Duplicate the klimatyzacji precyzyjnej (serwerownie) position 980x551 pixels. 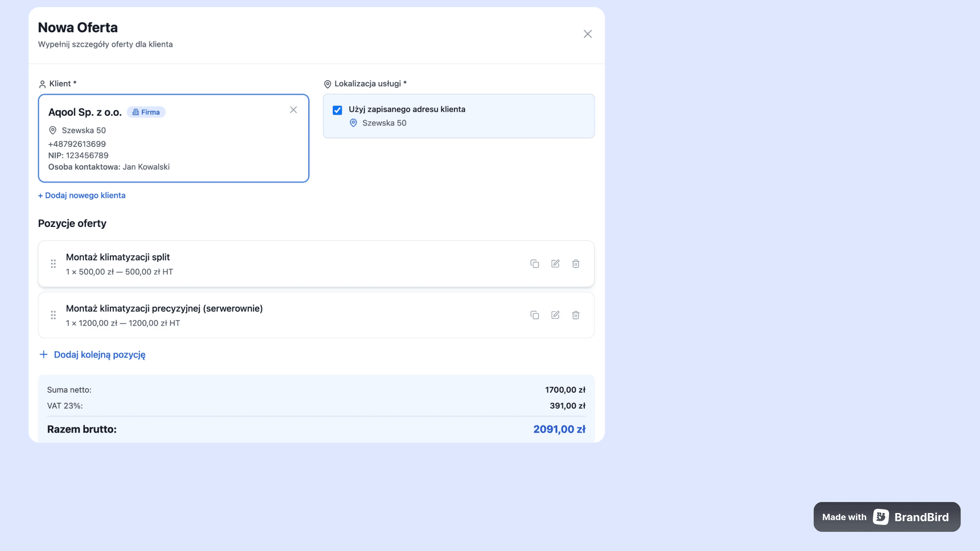pyautogui.click(x=535, y=315)
